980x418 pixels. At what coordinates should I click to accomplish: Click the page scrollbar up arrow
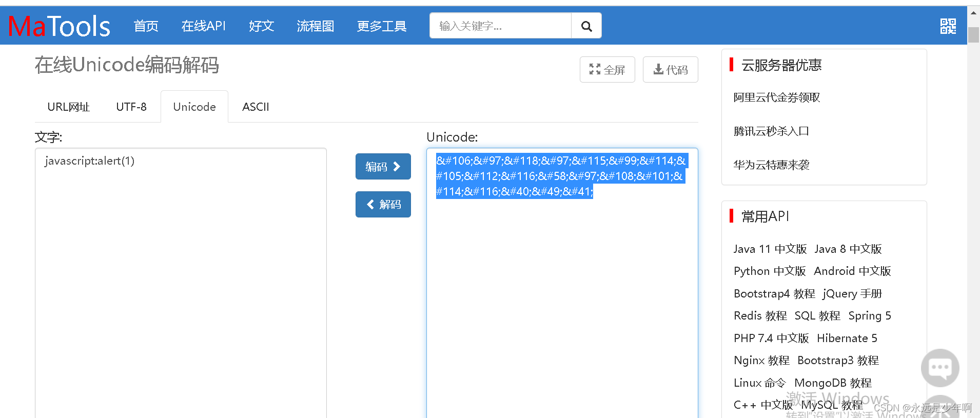[x=973, y=13]
